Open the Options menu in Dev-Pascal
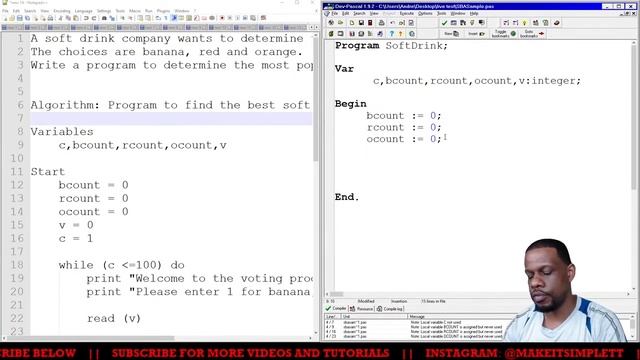Viewport: 640px width, 360px height. click(425, 13)
